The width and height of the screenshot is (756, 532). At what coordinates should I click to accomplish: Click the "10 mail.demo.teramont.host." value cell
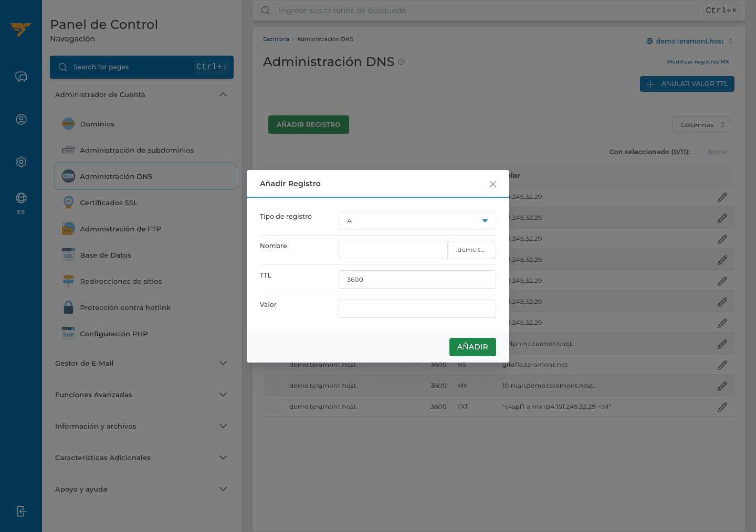coord(548,386)
